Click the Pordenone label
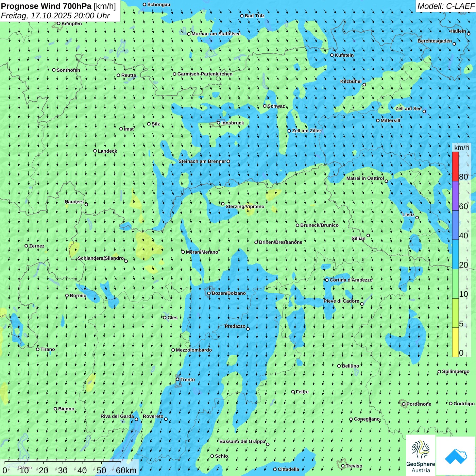Viewport: 476px width, 476px height. coord(419,404)
